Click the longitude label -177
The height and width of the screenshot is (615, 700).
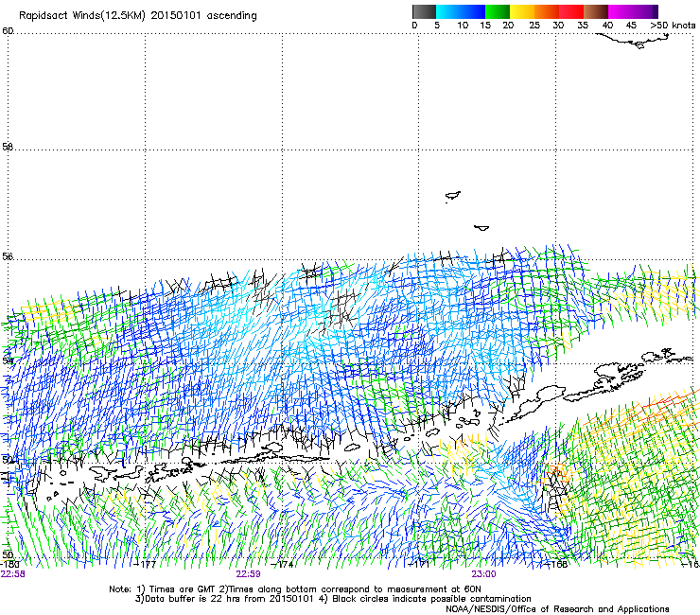click(146, 564)
